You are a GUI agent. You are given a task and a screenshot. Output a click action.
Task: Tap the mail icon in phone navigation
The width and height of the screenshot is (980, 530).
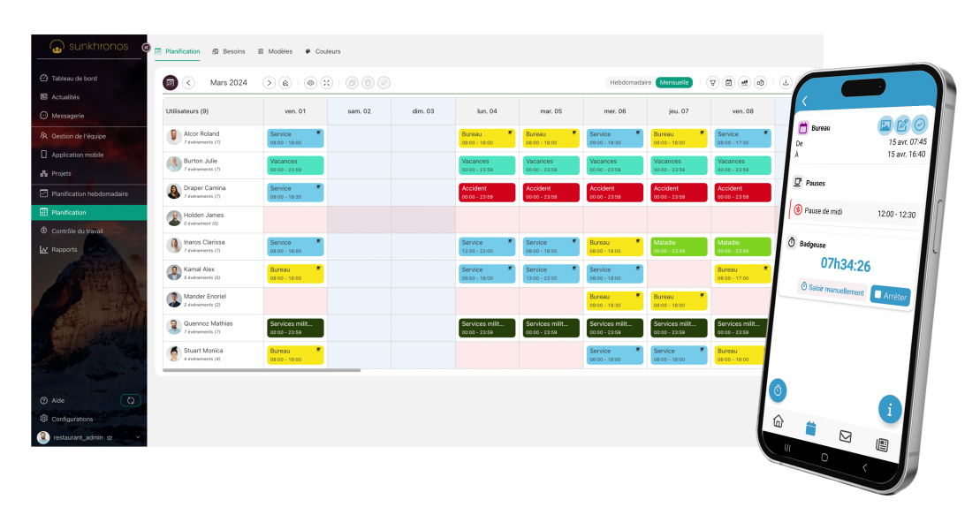pos(845,435)
